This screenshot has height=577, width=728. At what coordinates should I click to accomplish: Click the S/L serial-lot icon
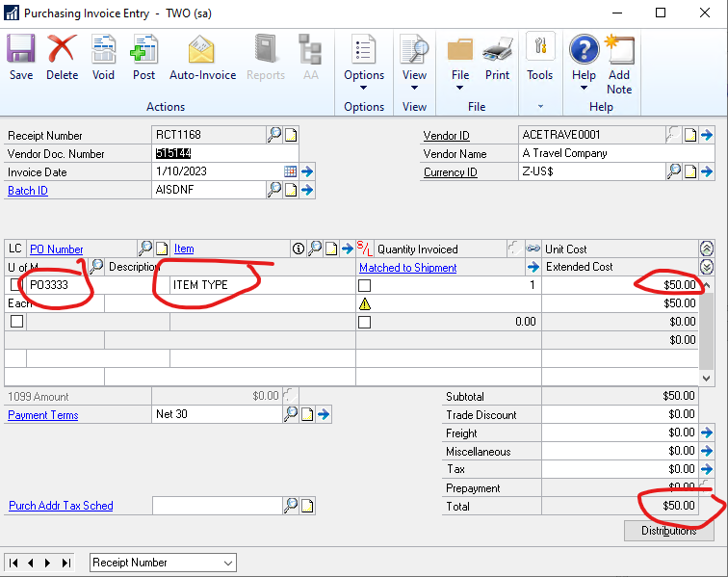[364, 249]
